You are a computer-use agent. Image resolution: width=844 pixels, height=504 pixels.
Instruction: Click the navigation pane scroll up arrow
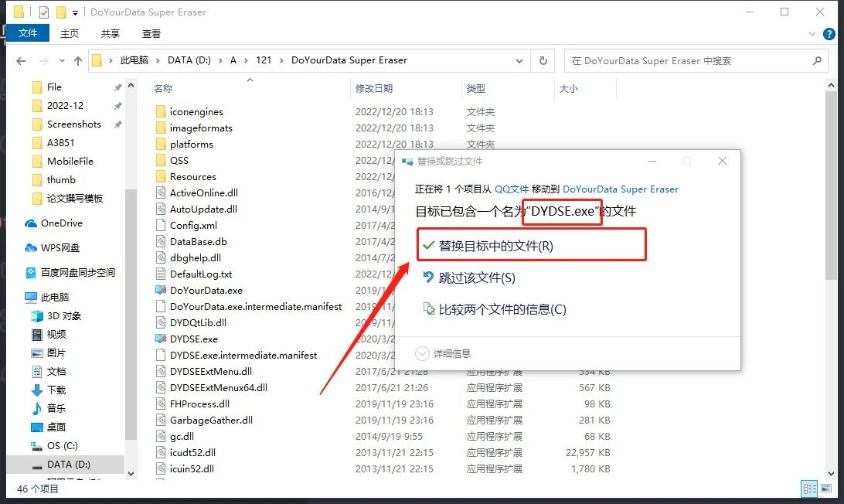(131, 86)
